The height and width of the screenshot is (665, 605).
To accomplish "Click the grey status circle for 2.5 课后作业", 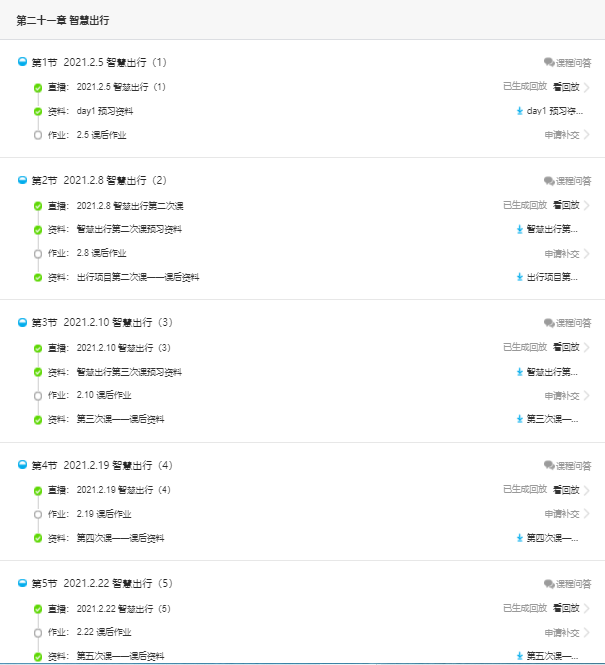I will click(x=38, y=135).
